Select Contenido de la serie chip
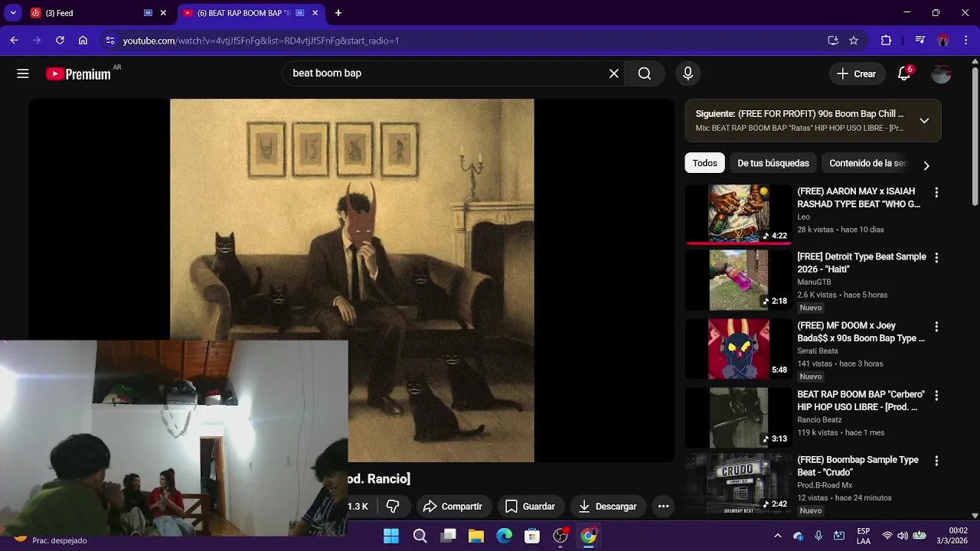Screen dimensions: 980x551 867,163
